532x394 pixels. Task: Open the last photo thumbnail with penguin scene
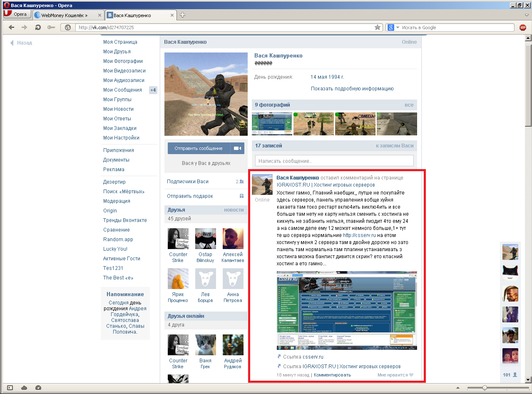397,124
